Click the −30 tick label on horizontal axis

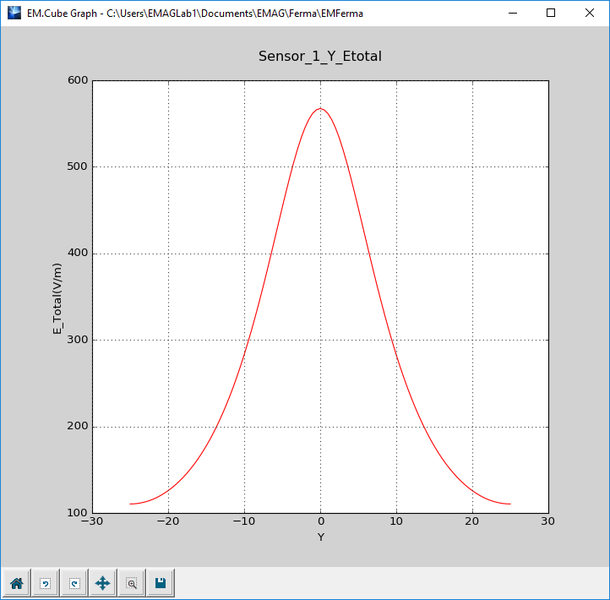pyautogui.click(x=92, y=521)
